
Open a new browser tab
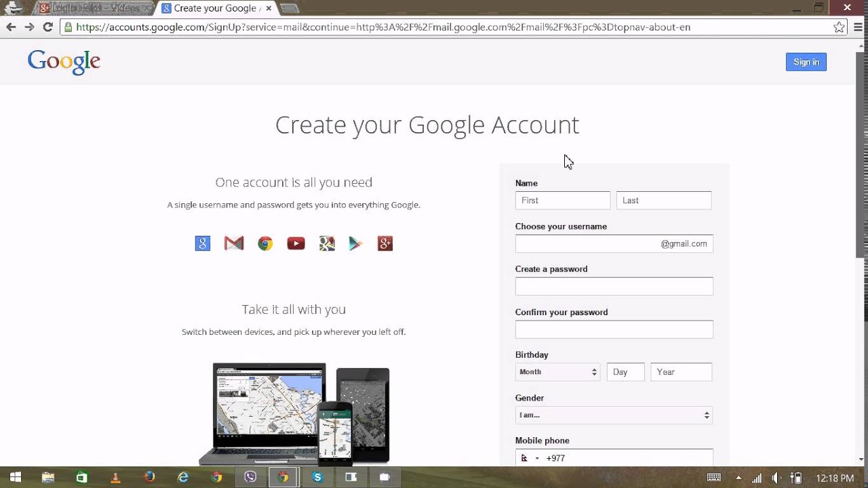pyautogui.click(x=290, y=8)
